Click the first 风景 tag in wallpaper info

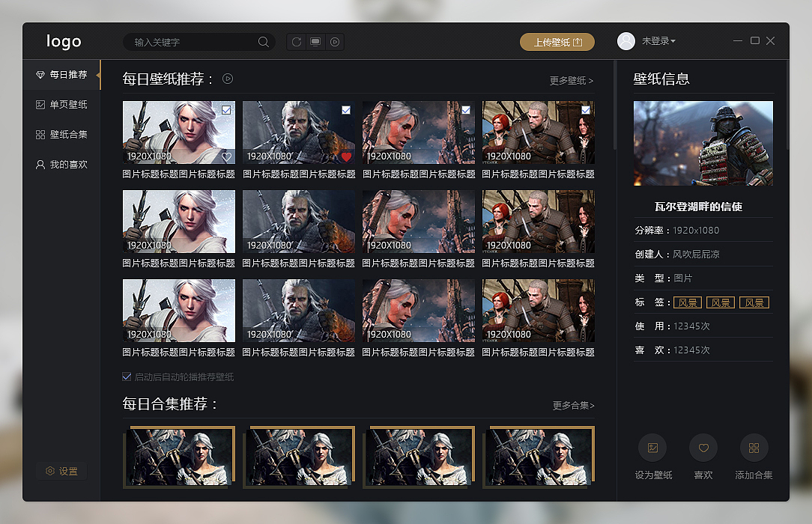coord(688,302)
